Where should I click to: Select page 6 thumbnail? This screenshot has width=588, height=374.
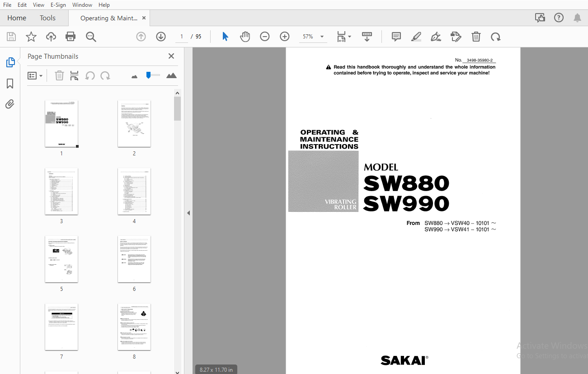point(134,259)
